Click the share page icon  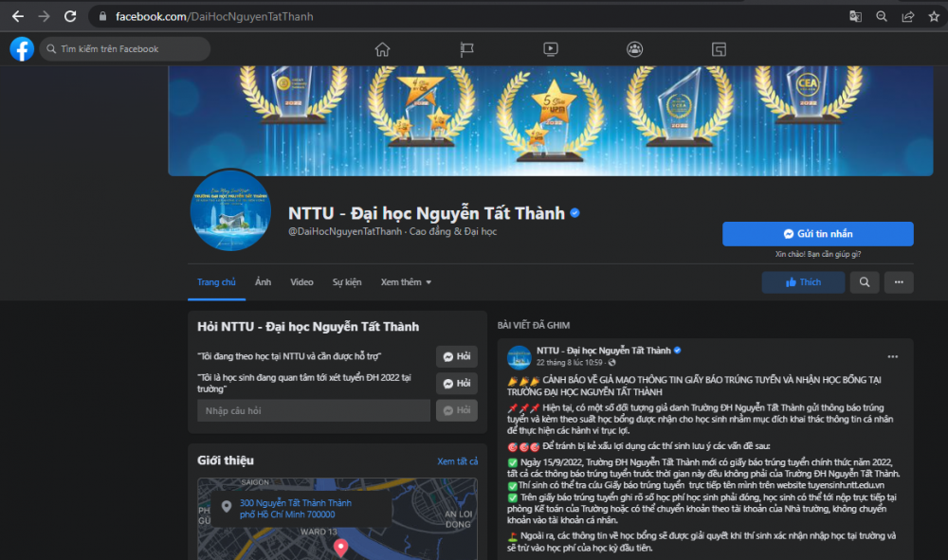pyautogui.click(x=908, y=16)
